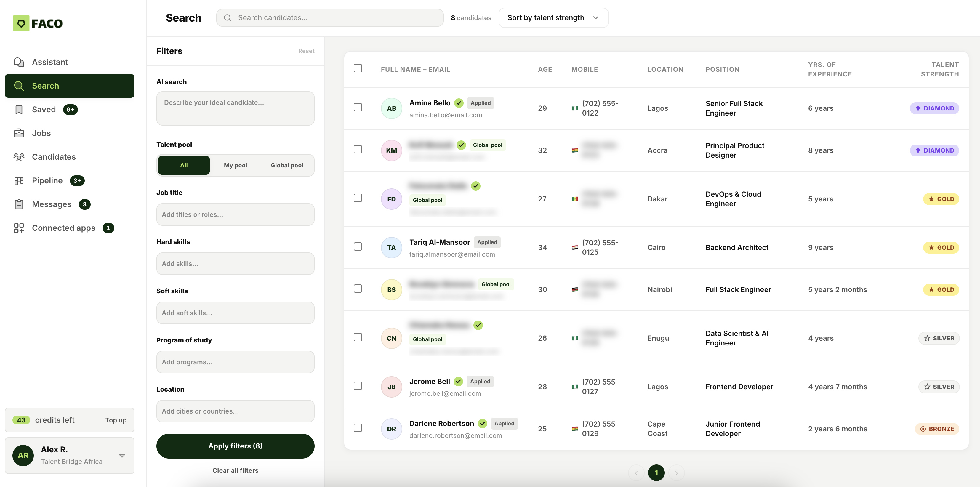Click the SILVER badge for Jerome Bell
Viewport: 980px width, 487px height.
(939, 387)
